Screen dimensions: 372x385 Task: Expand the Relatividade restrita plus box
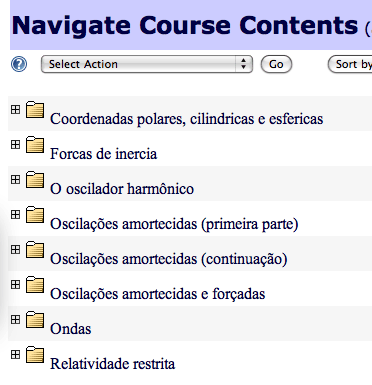coord(15,354)
